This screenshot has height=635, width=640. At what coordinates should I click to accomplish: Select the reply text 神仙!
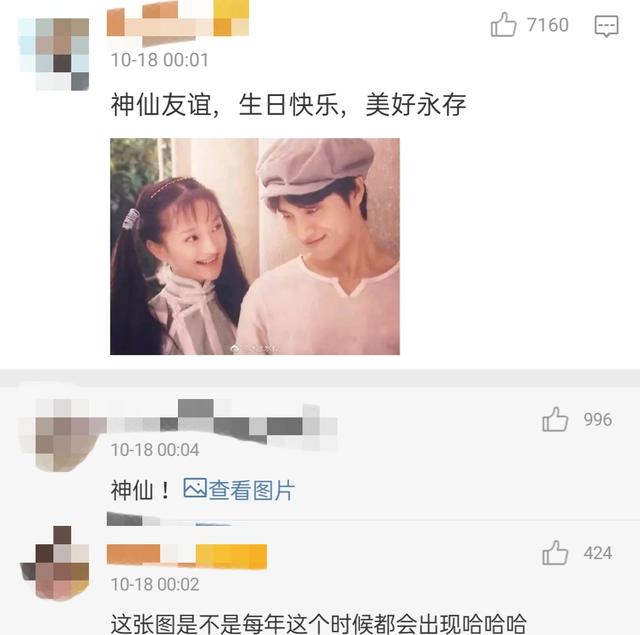tap(141, 490)
